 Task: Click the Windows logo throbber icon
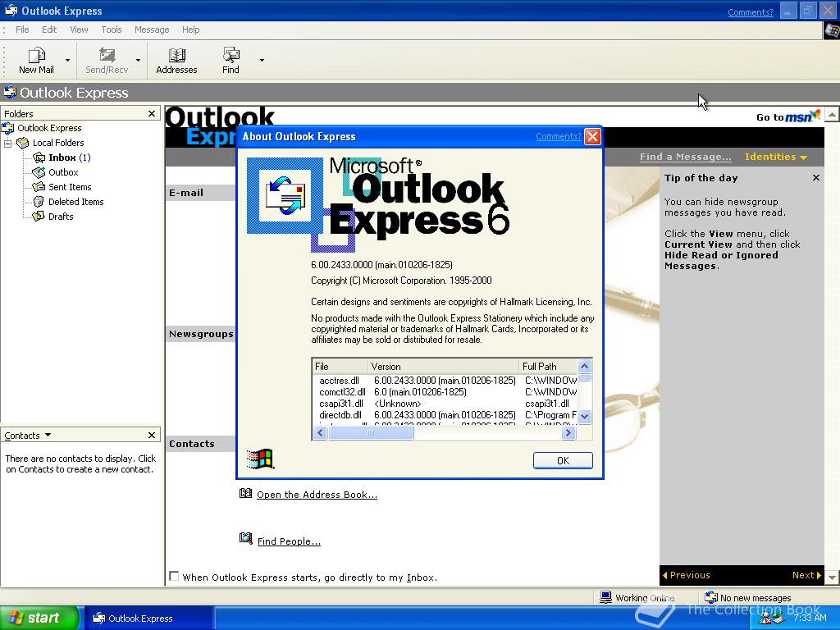point(832,30)
